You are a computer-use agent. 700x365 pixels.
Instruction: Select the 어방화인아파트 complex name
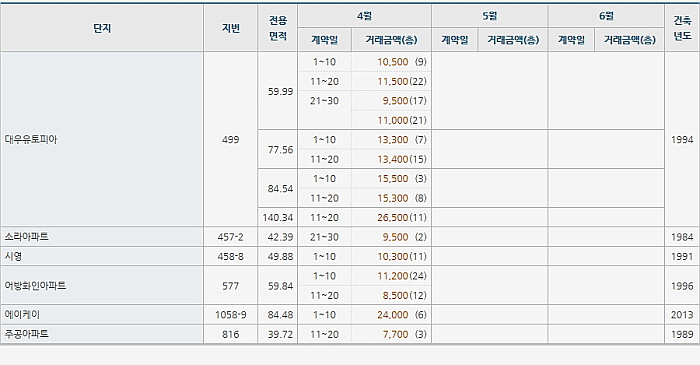[35, 286]
